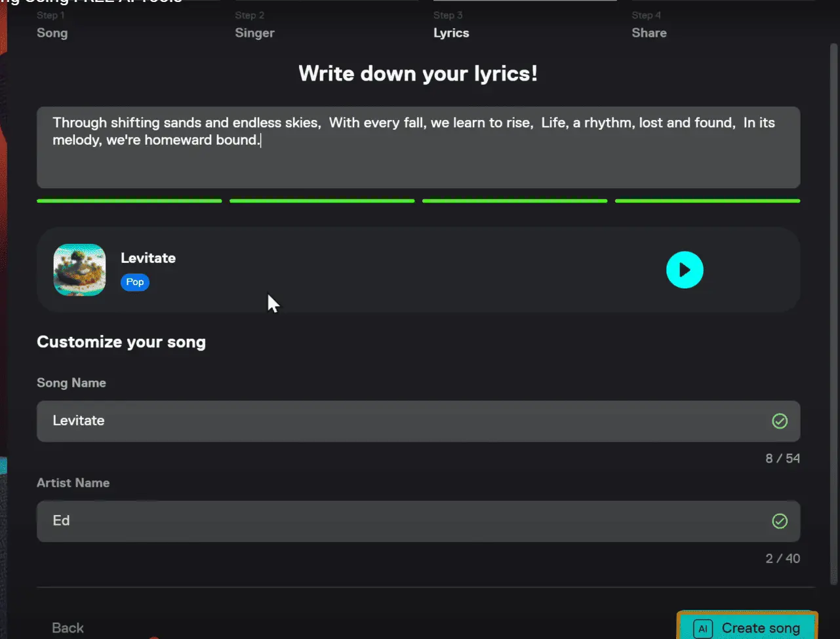Click the AI icon on Create song button
The height and width of the screenshot is (639, 840).
pos(702,628)
